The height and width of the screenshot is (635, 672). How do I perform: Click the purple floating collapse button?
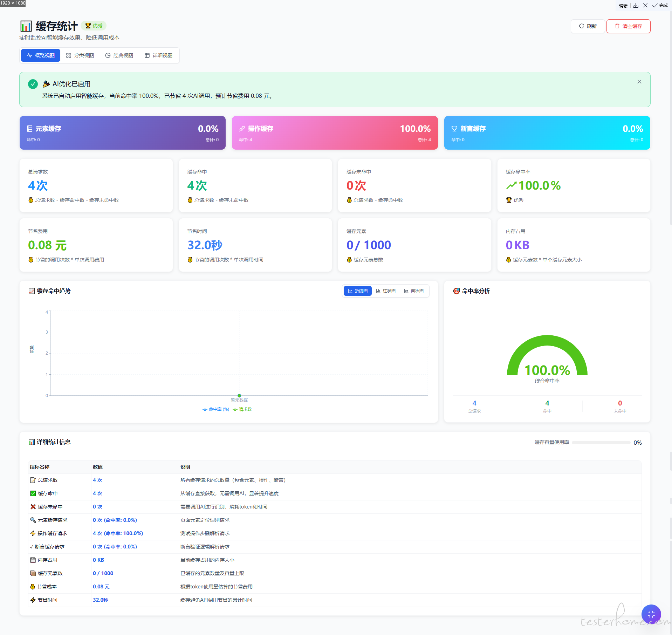point(651,614)
